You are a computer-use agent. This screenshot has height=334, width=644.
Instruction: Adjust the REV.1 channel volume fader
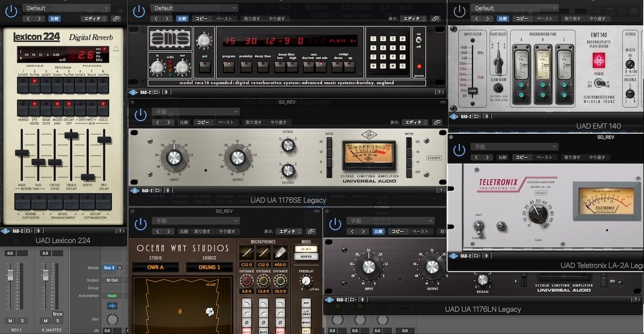[x=10, y=274]
